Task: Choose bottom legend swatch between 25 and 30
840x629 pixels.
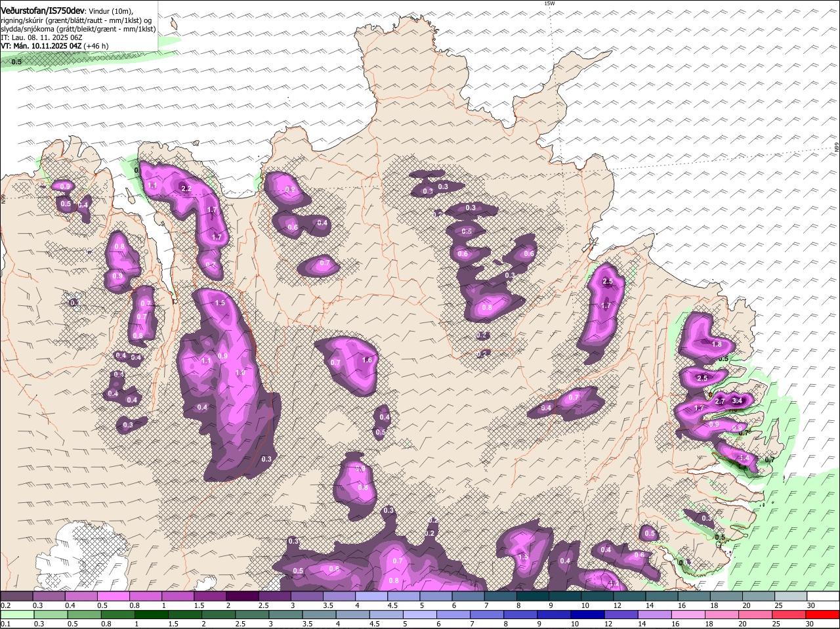Action: [x=790, y=615]
